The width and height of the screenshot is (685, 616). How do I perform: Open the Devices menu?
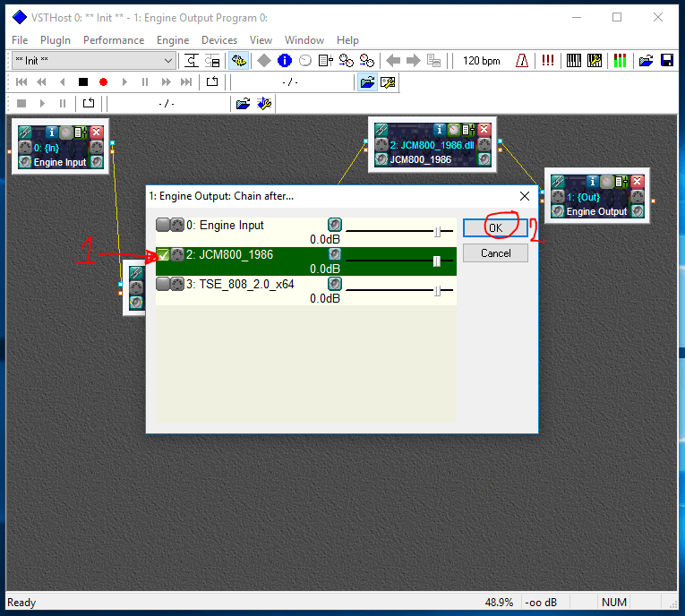pos(219,40)
